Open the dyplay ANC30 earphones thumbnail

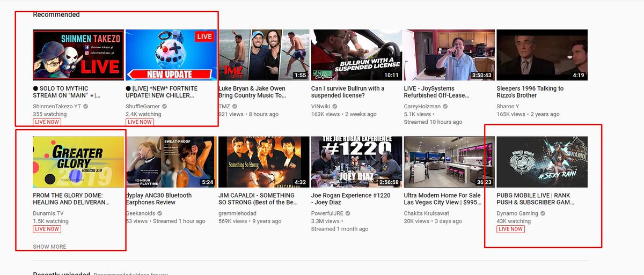click(171, 162)
